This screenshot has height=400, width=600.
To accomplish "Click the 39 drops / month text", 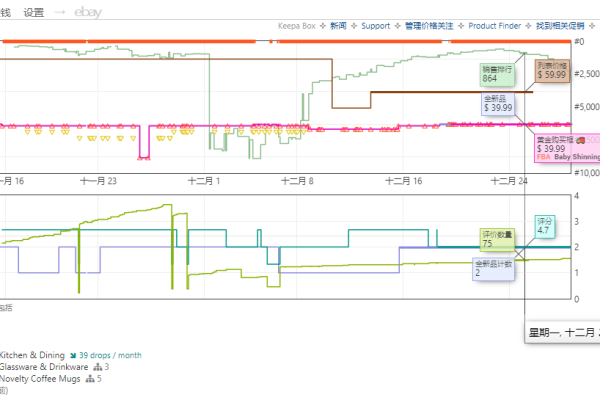I will [110, 355].
